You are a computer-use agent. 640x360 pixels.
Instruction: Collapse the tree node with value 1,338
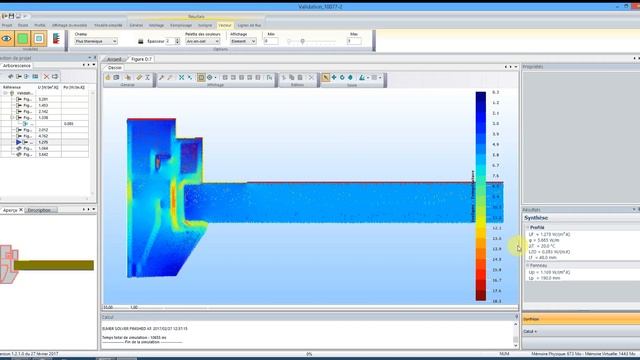point(12,118)
